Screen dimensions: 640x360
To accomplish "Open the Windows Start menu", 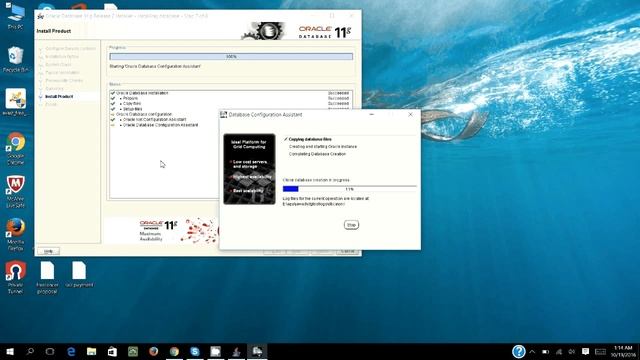I will point(10,351).
